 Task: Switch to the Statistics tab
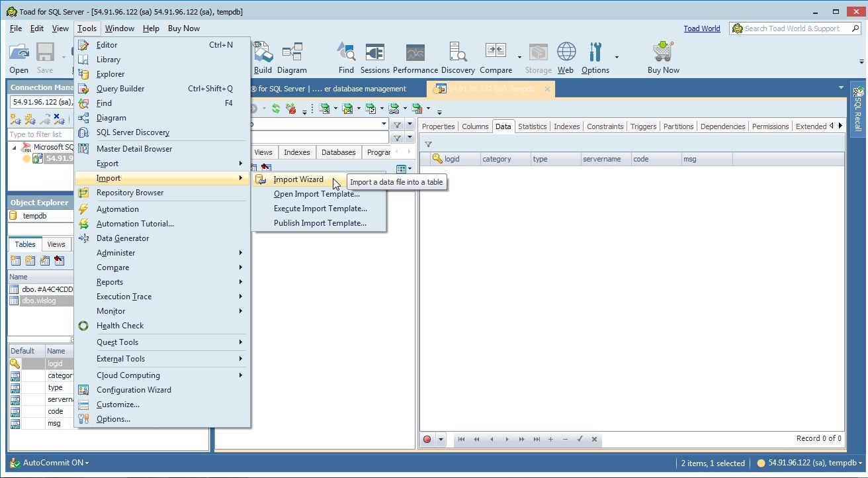click(x=532, y=126)
